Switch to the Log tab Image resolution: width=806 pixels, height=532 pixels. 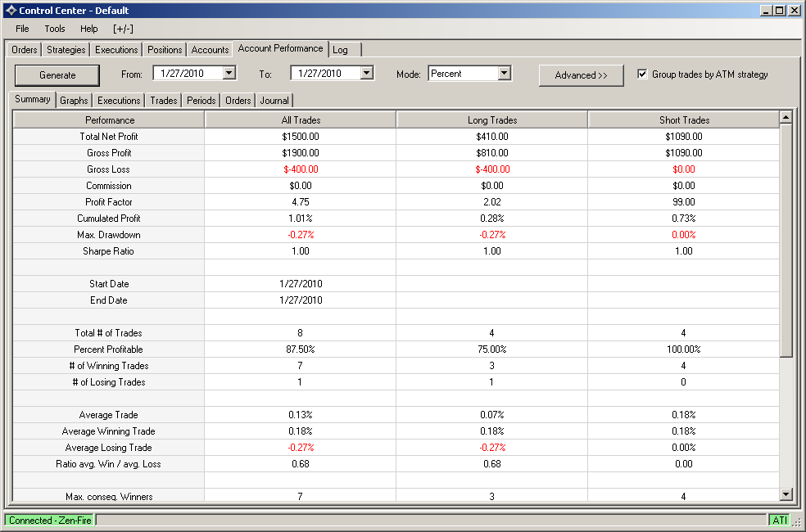340,50
